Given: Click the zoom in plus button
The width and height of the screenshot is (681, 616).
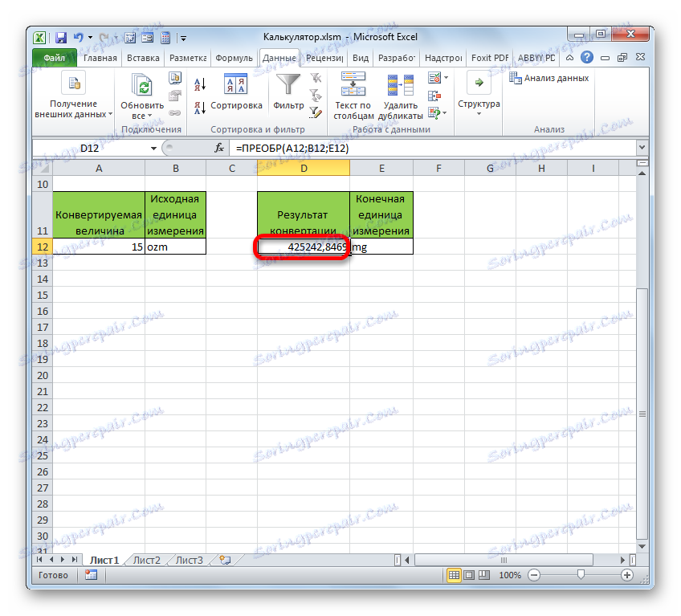Looking at the screenshot, I should (626, 575).
